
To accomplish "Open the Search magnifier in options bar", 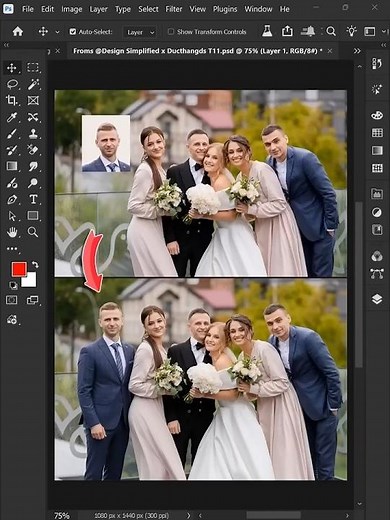I will tap(331, 32).
